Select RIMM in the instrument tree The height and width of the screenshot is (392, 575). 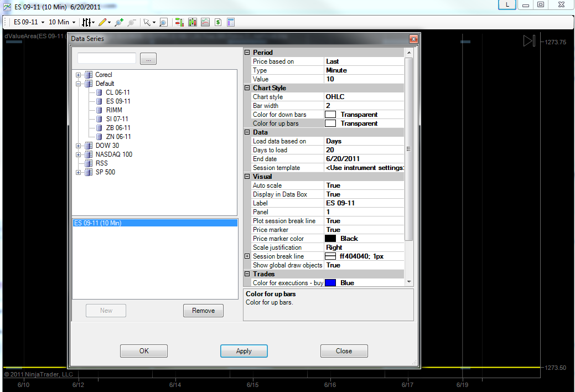tap(114, 110)
